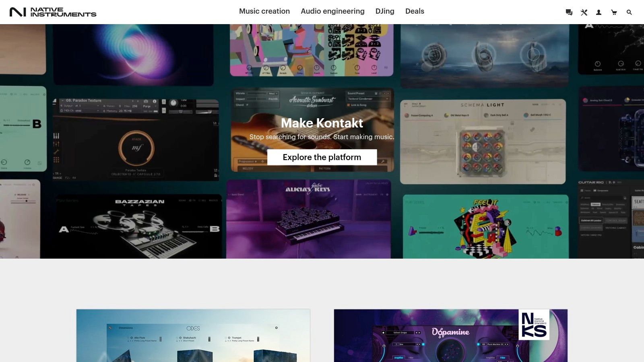Favorite the Velvet Drops preset with the star
644x362 pixels.
[x=383, y=333]
